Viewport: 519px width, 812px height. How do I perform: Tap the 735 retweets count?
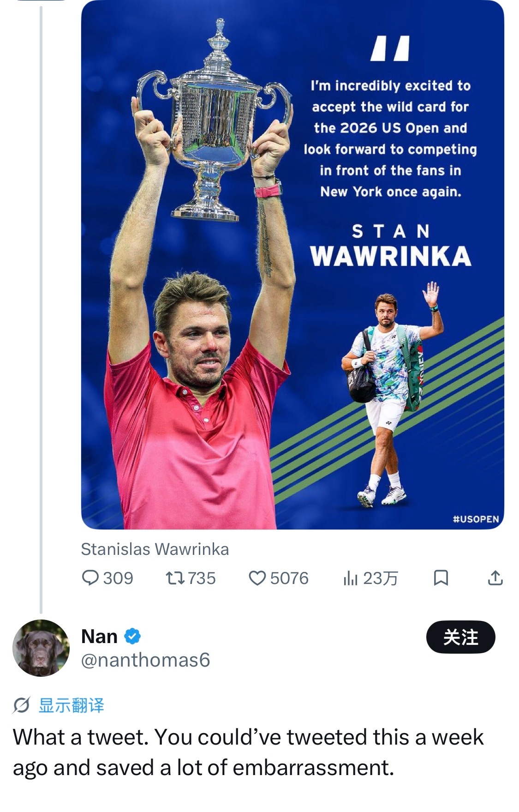point(202,578)
